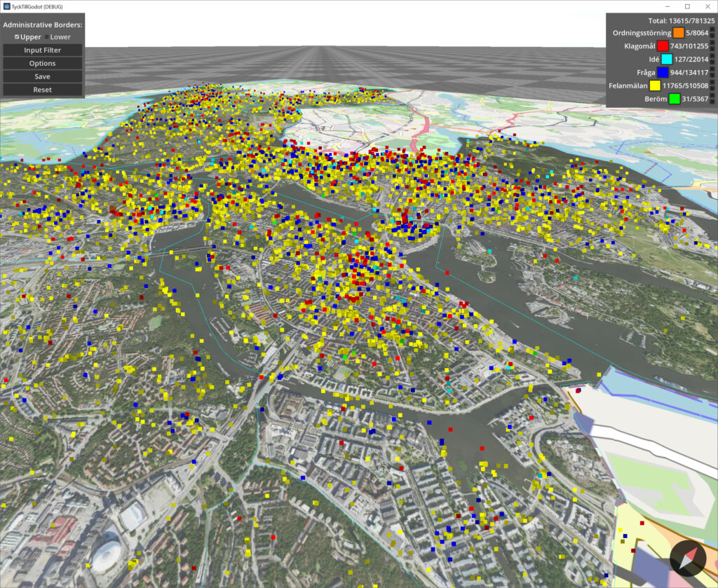Open the Options menu

tap(41, 63)
